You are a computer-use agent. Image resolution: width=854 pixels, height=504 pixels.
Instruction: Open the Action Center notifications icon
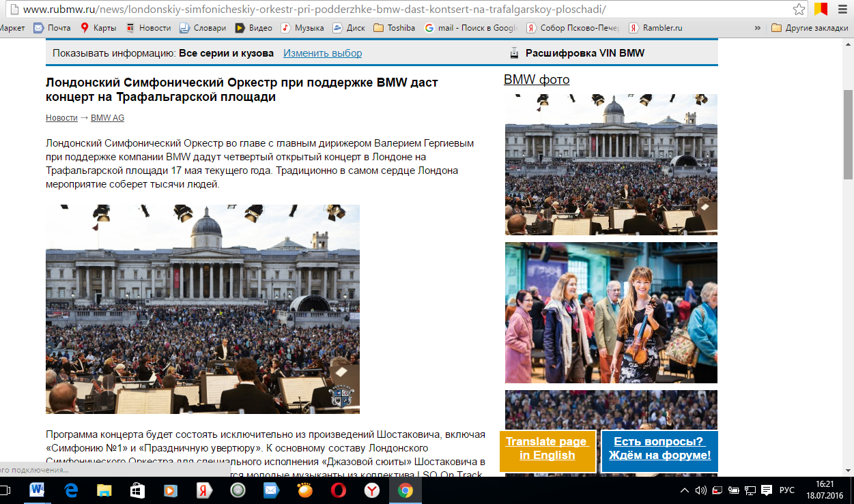tap(767, 490)
